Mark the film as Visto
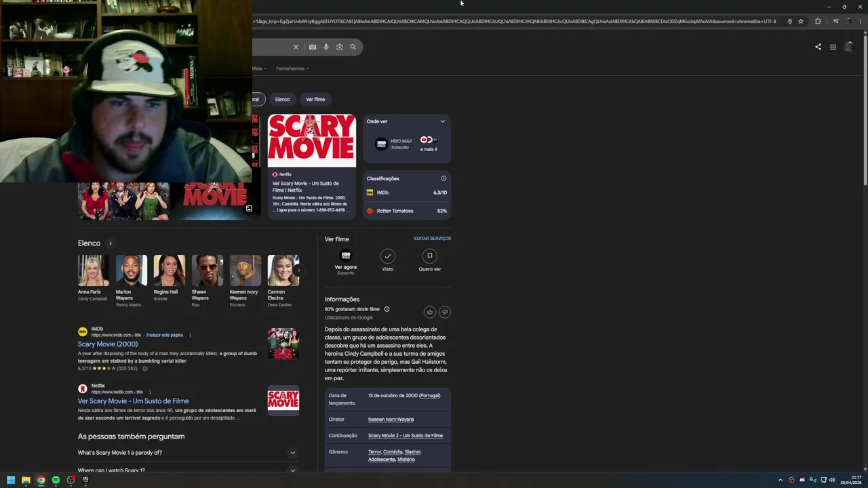This screenshot has height=488, width=868. (x=388, y=256)
